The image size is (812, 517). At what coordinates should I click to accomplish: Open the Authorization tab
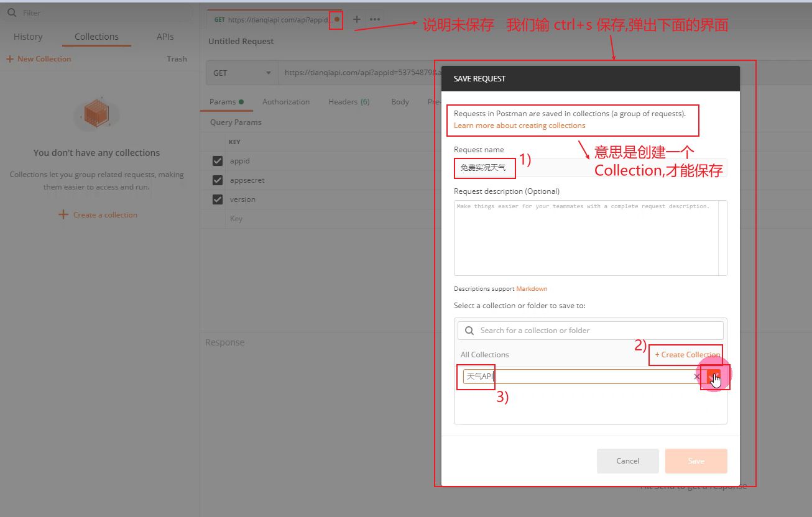(285, 102)
